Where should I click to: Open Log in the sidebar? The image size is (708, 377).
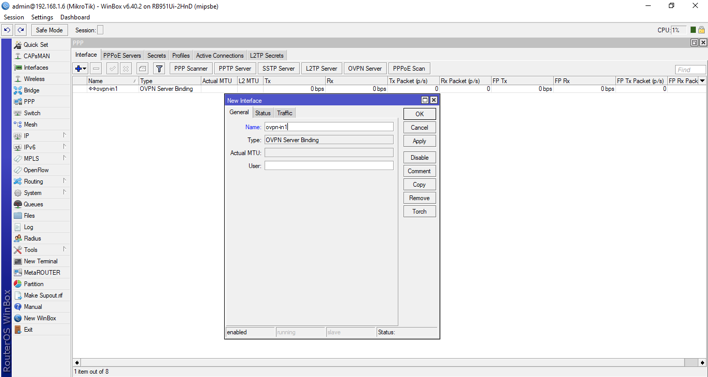[x=28, y=227]
